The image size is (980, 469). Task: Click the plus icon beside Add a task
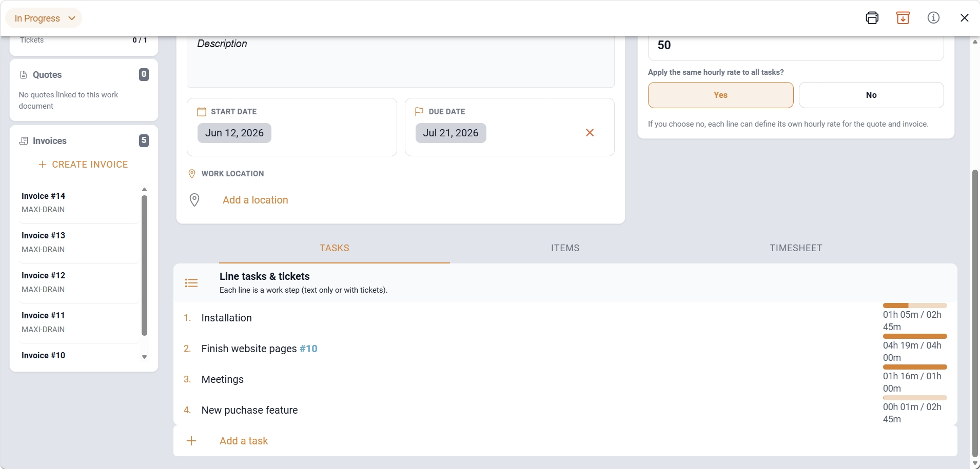191,441
